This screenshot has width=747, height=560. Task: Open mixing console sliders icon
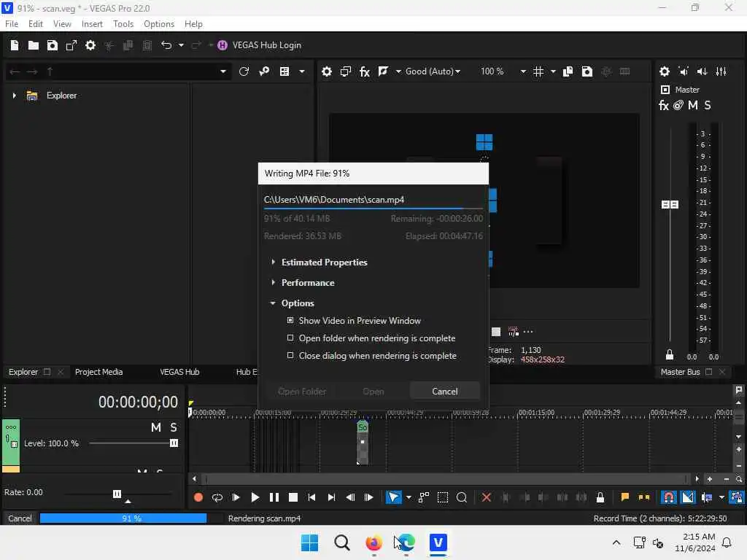pos(721,71)
